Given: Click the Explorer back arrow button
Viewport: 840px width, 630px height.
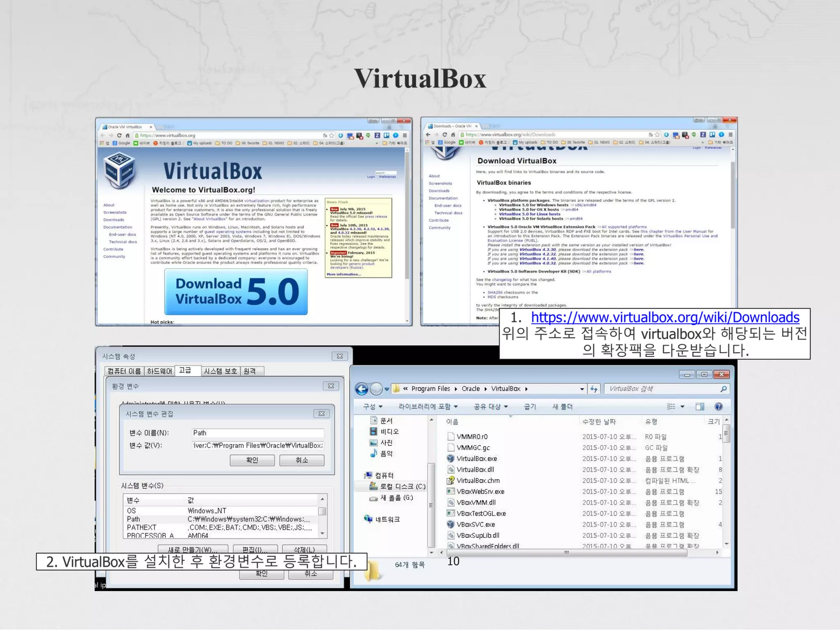Looking at the screenshot, I should 361,388.
